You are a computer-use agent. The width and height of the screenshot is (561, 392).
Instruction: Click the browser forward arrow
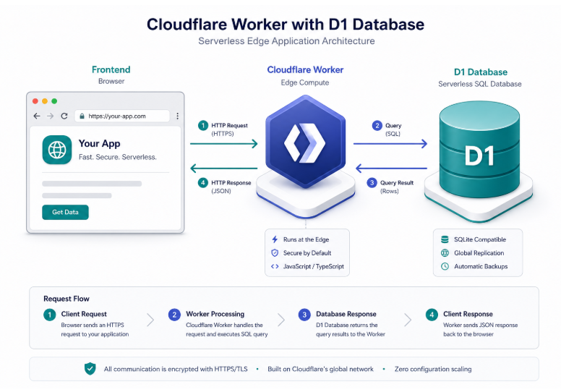pos(51,116)
